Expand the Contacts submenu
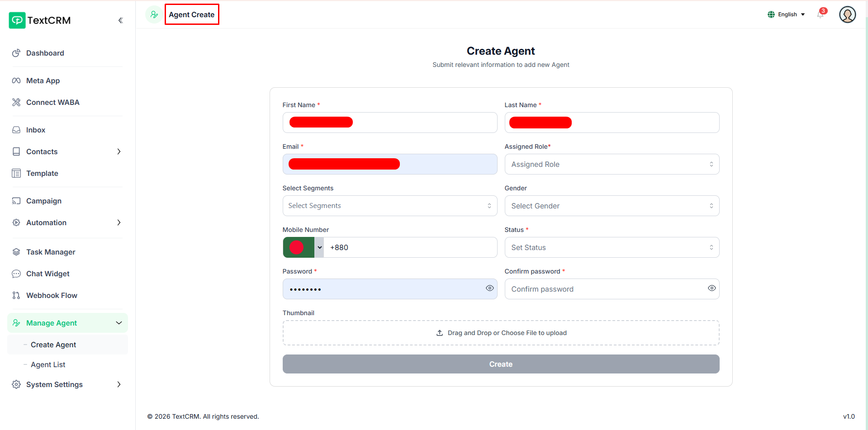This screenshot has height=430, width=868. (119, 151)
